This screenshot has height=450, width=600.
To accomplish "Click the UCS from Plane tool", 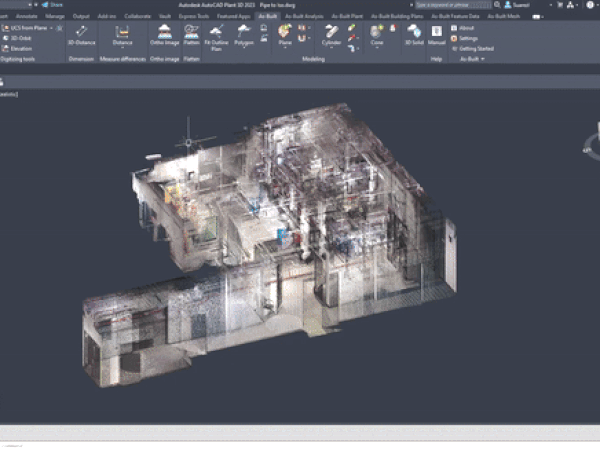I will pyautogui.click(x=24, y=28).
